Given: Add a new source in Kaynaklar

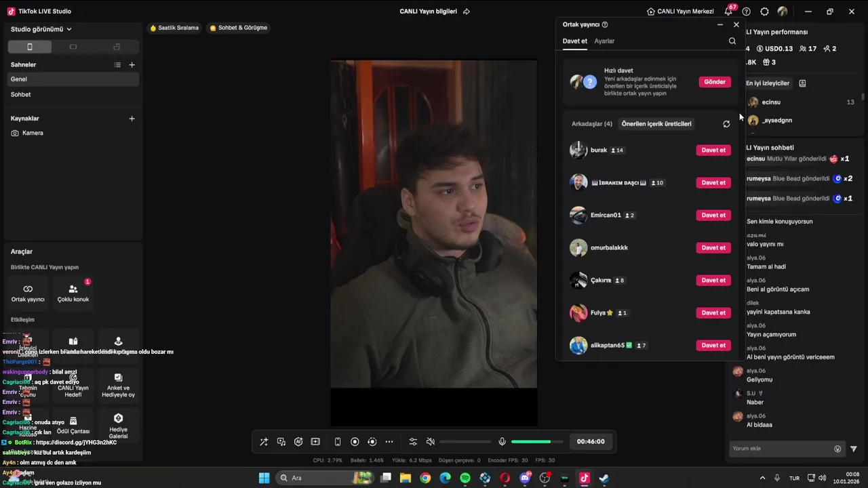Looking at the screenshot, I should click(x=132, y=119).
